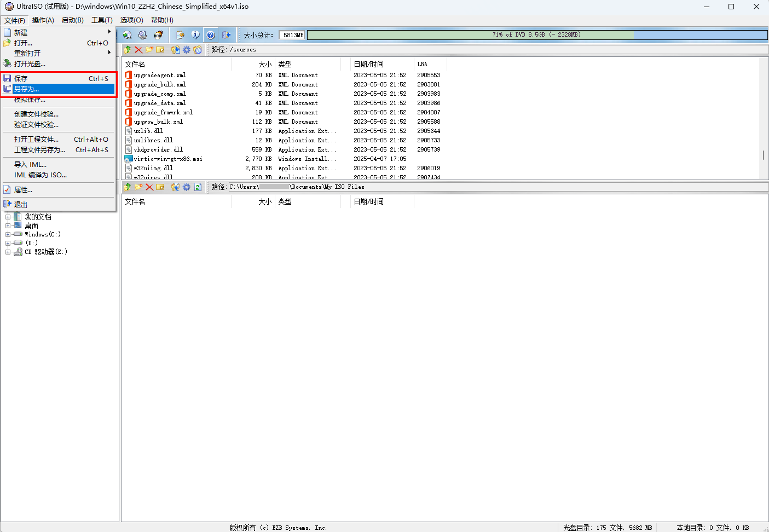Click the DLL file icon beside uxlib.dll
The image size is (769, 532).
point(129,131)
